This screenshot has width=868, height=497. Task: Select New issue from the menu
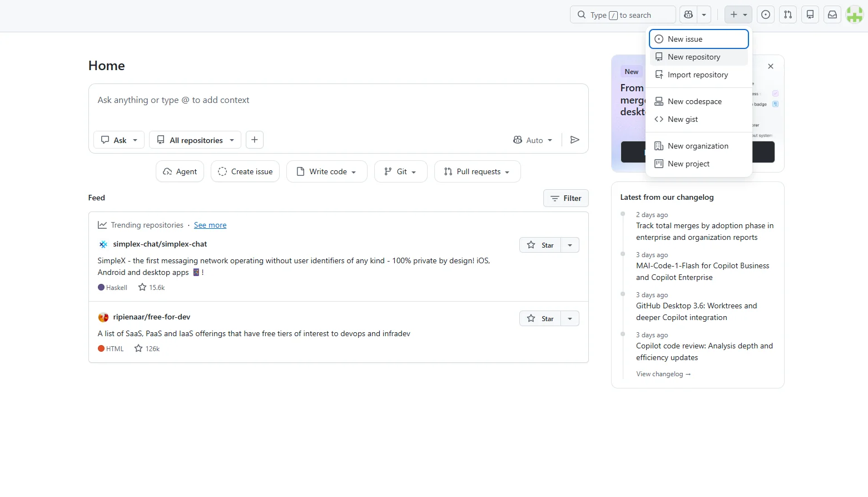[699, 39]
